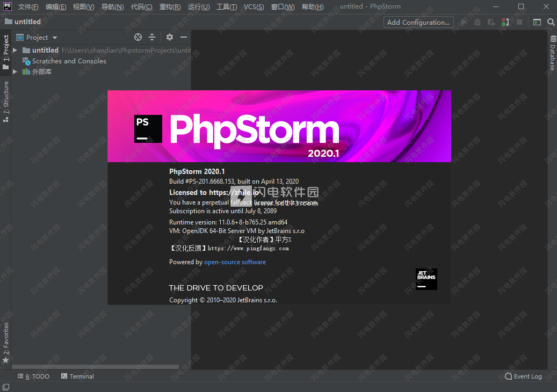The image size is (557, 392).
Task: Click the 'VM: OpenJDK 64-Bit Server VM' line
Action: [x=236, y=231]
